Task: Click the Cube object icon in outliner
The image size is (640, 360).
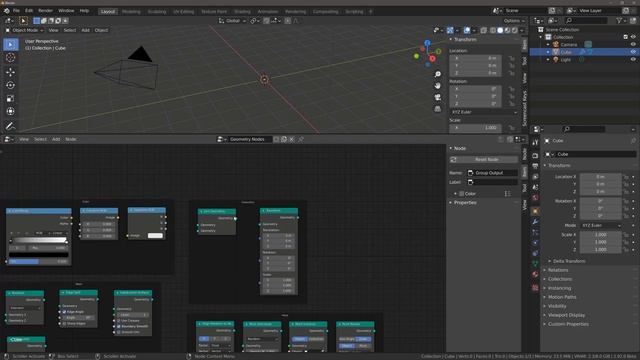Action: 556,52
